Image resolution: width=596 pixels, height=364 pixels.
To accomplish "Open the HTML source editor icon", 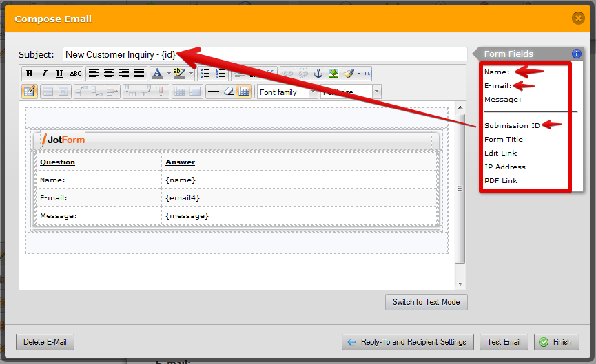I will coord(364,74).
